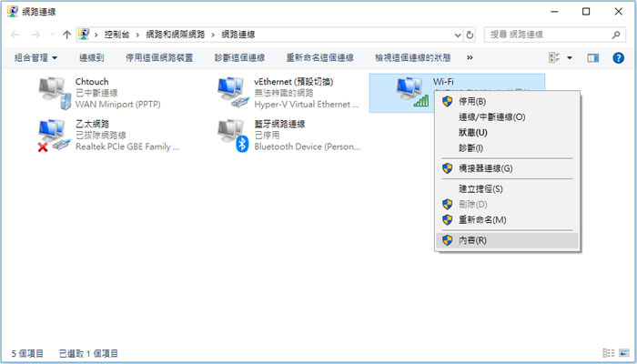This screenshot has width=637, height=364.
Task: Select the 乙太網路 adapter icon
Action: (55, 136)
